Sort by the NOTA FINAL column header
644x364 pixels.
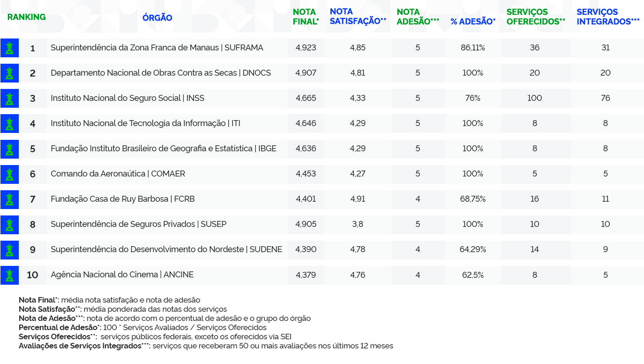[306, 17]
